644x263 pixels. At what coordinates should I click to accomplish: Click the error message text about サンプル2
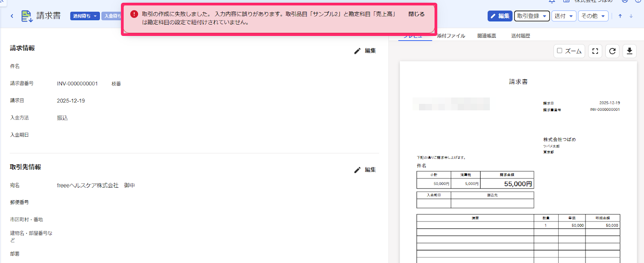pyautogui.click(x=269, y=18)
